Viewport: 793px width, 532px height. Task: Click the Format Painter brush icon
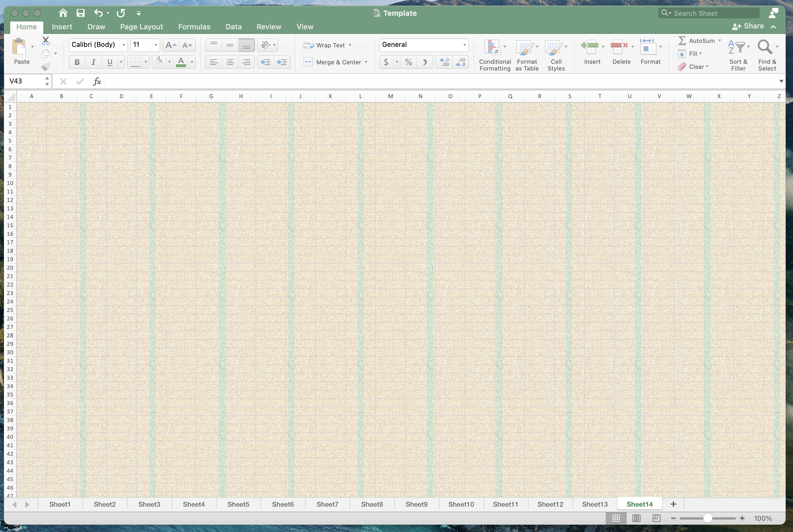(x=46, y=67)
